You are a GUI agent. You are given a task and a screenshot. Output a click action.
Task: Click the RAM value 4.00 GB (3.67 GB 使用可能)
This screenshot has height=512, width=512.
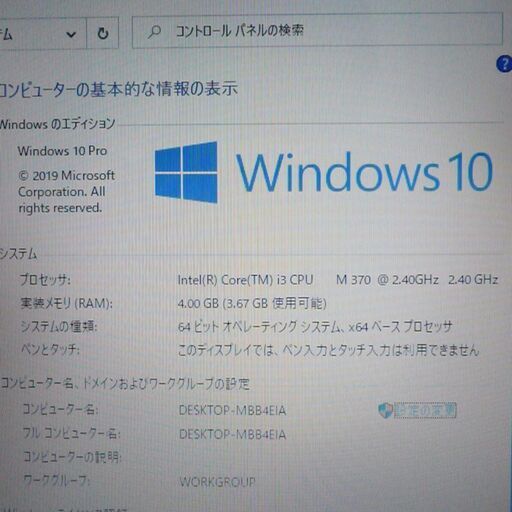(x=252, y=303)
